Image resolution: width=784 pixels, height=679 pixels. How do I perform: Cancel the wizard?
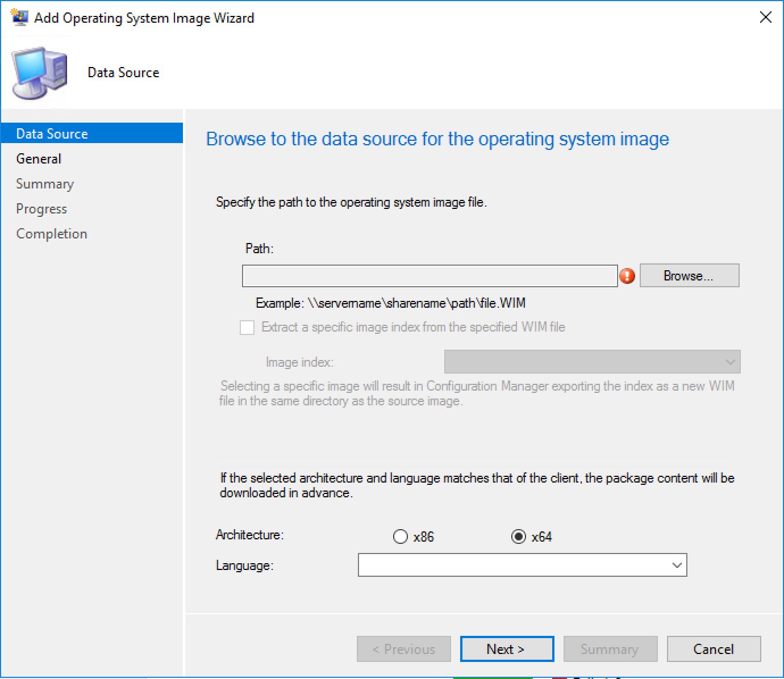(x=714, y=649)
